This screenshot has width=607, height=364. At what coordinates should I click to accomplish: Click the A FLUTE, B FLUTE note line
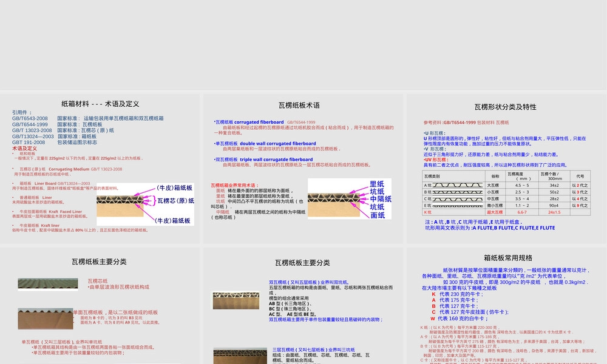490,228
